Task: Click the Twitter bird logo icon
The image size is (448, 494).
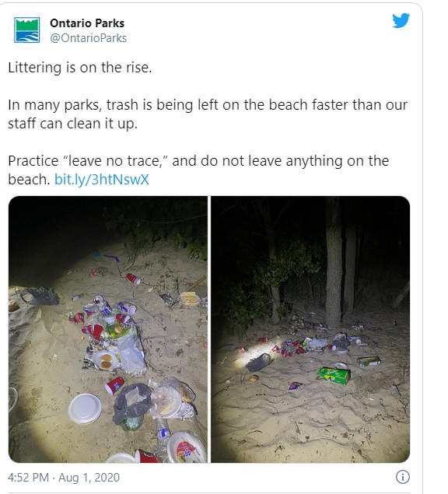Action: (x=401, y=20)
